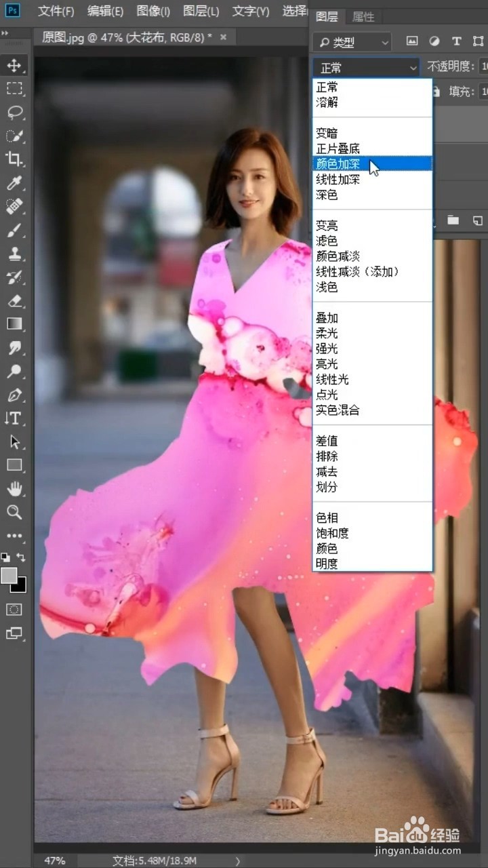Click the foreground color swatch
The height and width of the screenshot is (868, 488).
point(8,575)
